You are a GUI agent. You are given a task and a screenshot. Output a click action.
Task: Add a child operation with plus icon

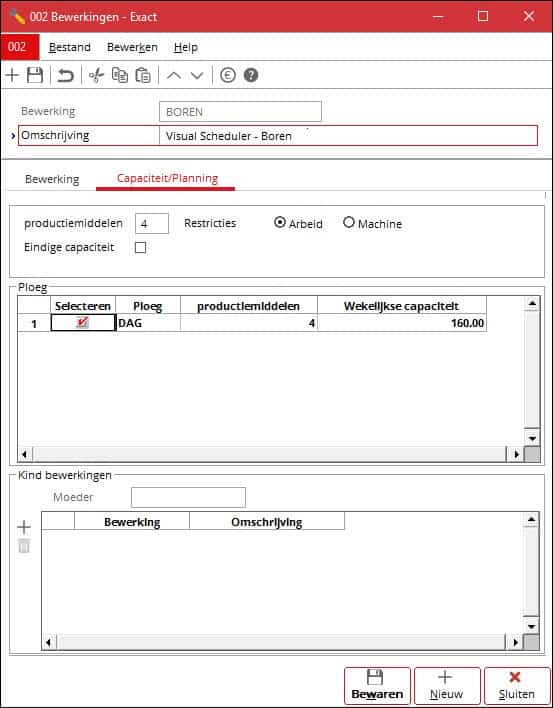(x=24, y=527)
